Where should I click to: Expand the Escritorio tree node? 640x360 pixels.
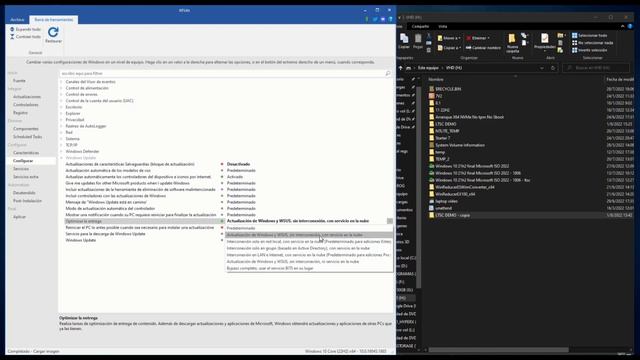(x=62, y=107)
